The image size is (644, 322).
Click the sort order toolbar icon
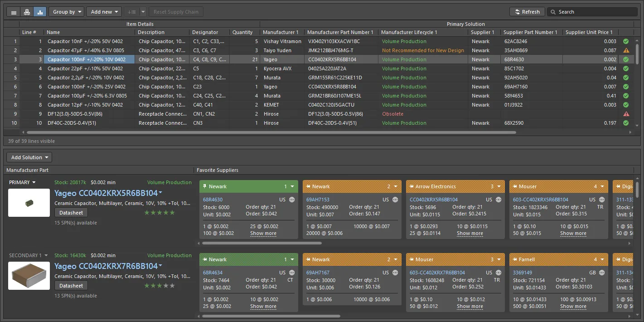click(132, 12)
